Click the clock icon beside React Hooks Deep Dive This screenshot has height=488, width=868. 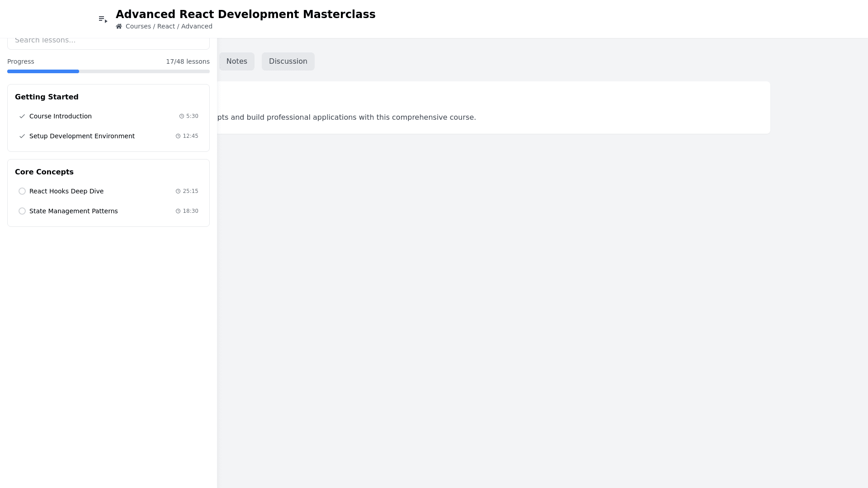coord(178,191)
